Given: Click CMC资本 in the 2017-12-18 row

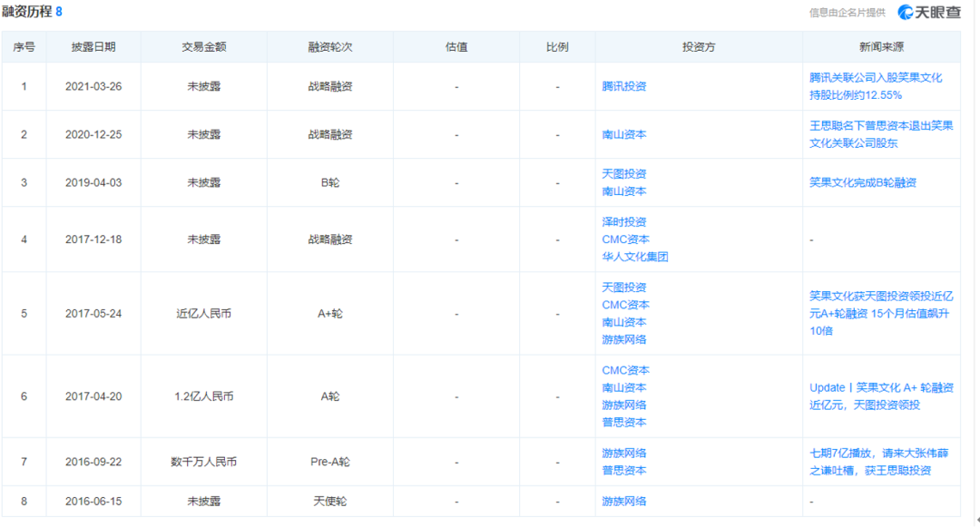Looking at the screenshot, I should 625,239.
